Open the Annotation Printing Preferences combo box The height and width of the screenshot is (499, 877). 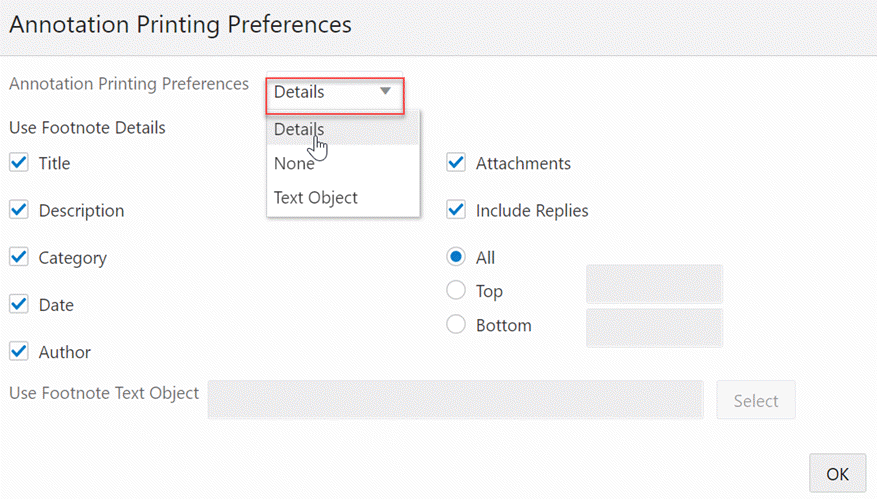(x=334, y=93)
